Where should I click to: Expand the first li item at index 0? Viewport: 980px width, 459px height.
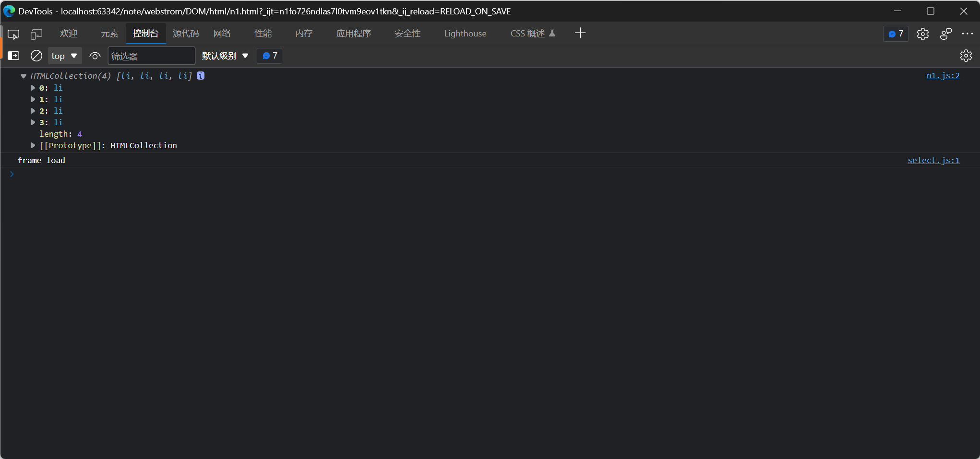[x=33, y=88]
